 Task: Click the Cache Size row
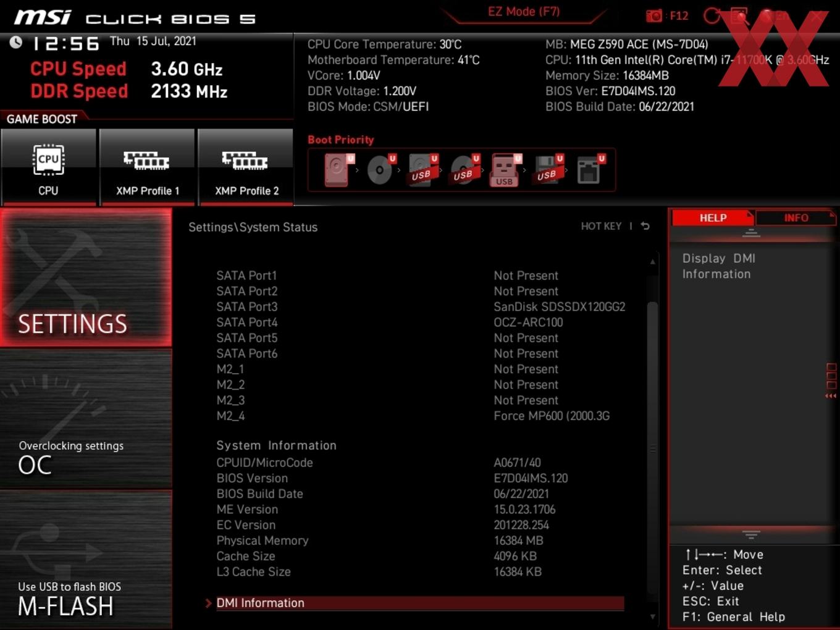click(x=420, y=556)
